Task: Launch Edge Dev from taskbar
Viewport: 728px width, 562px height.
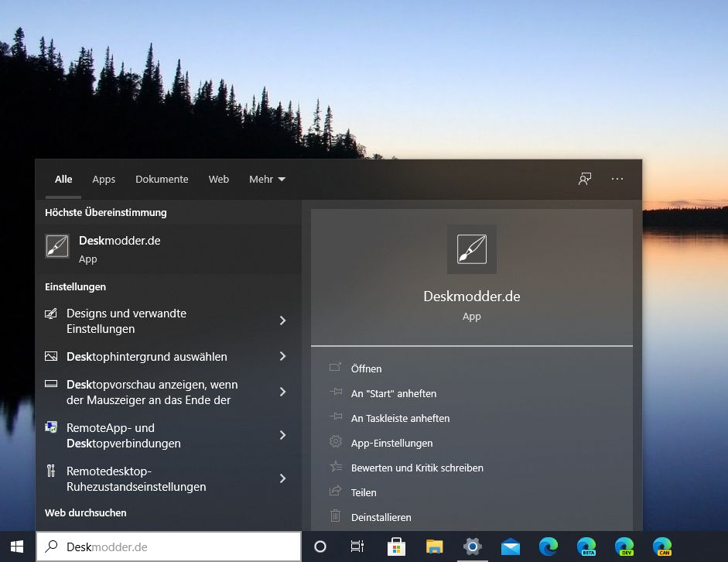Action: (624, 547)
